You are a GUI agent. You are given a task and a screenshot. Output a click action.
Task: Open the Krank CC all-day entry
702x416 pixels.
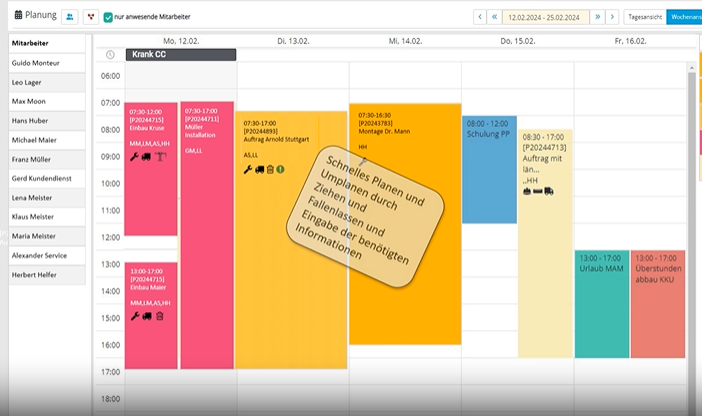(x=181, y=55)
